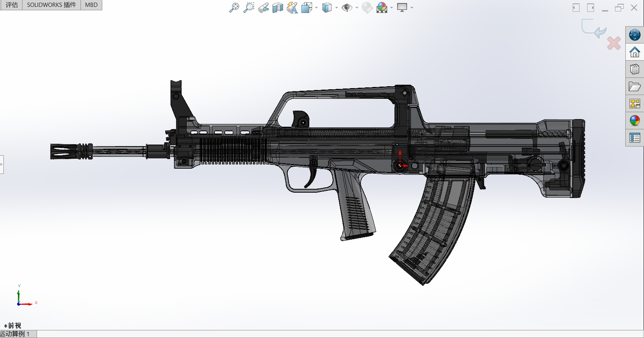Open Appearances, Scenes and Decals tab
The width and height of the screenshot is (644, 338).
tap(635, 121)
